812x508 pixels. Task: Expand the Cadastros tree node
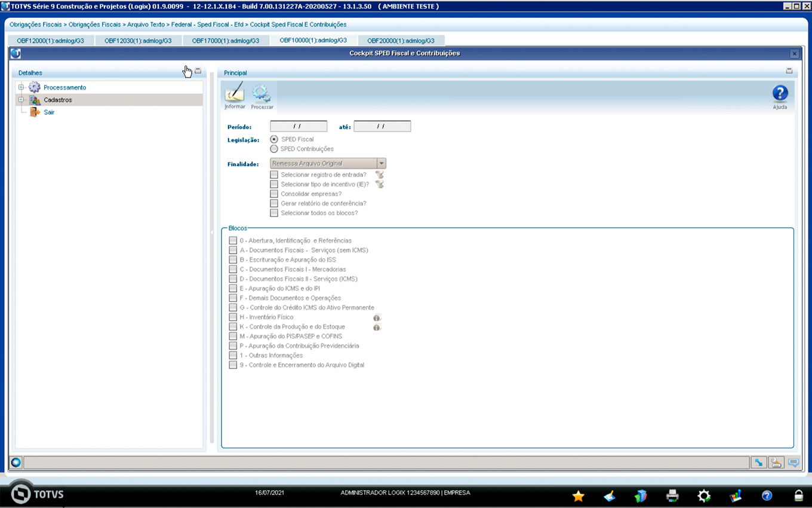click(x=21, y=100)
